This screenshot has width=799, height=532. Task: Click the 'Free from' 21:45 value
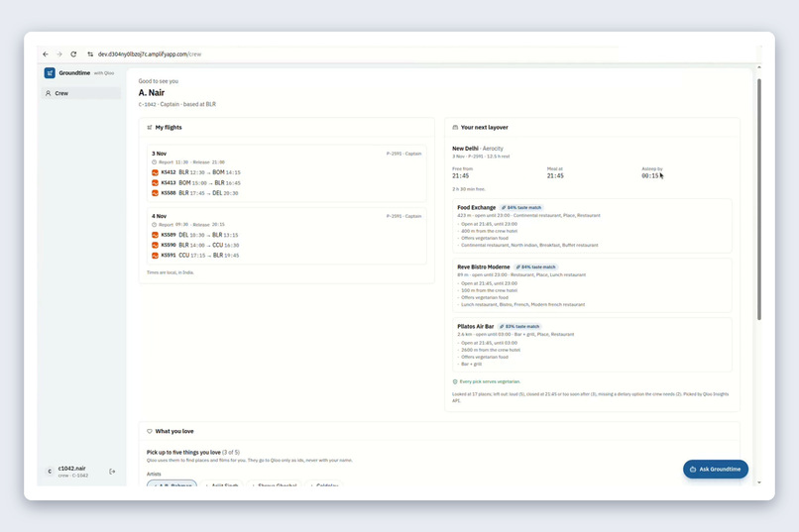(461, 175)
